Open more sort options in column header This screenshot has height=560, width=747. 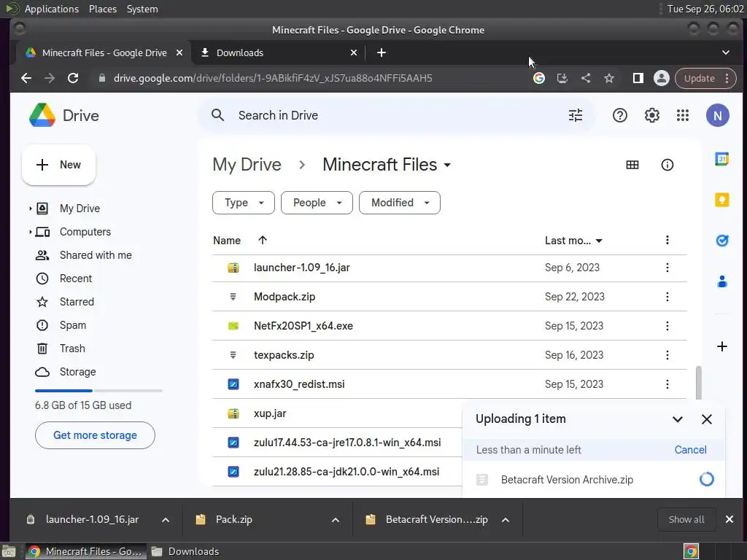pos(667,240)
